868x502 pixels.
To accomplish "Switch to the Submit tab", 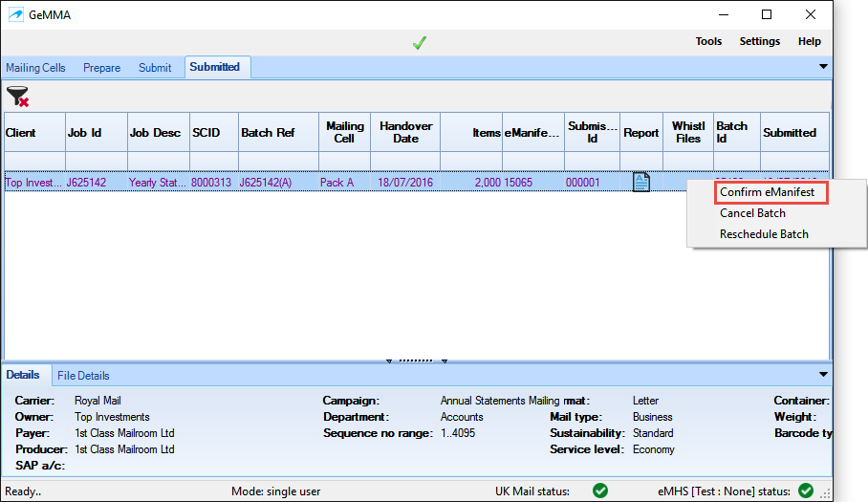I will click(155, 68).
